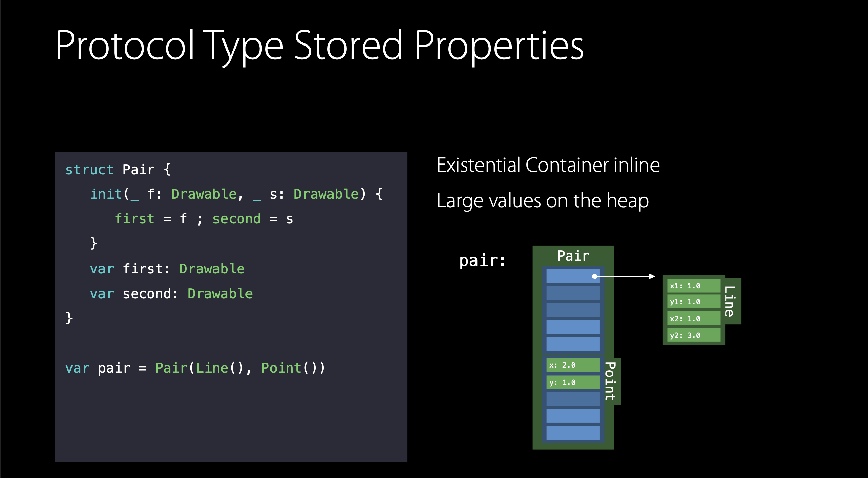Screen dimensions: 868x478
Task: Click 'Pair(Line(), Point())' code expression
Action: (x=240, y=368)
